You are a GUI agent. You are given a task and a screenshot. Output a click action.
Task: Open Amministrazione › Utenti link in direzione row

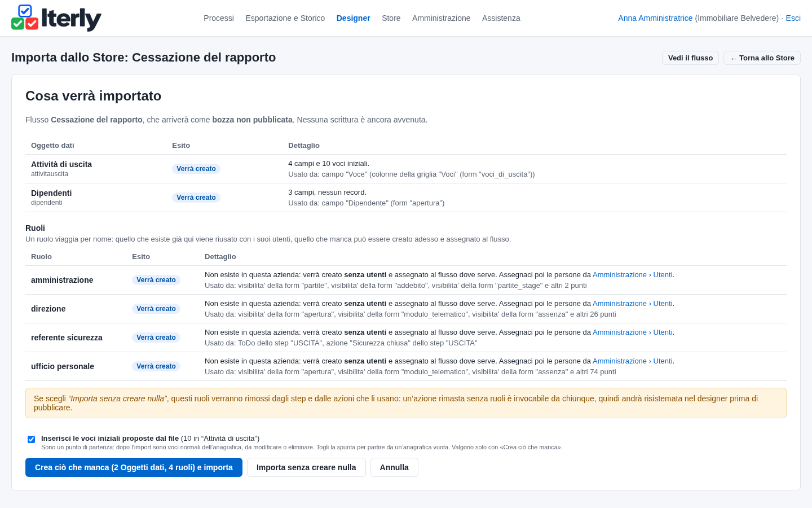point(632,304)
